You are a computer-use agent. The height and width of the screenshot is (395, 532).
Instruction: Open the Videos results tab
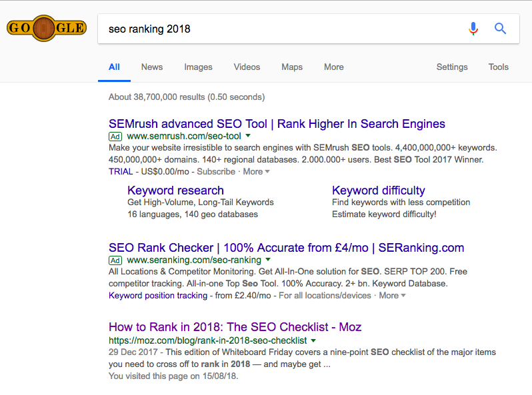247,67
